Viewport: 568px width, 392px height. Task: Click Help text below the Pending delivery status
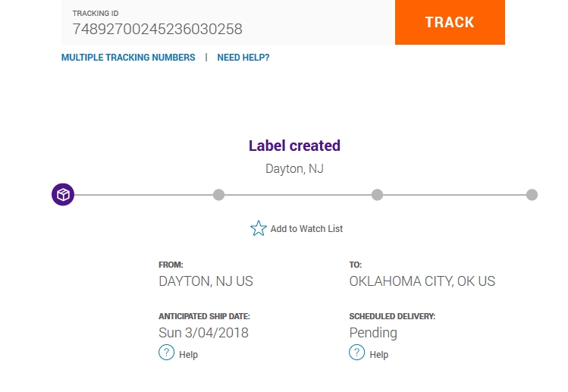378,354
